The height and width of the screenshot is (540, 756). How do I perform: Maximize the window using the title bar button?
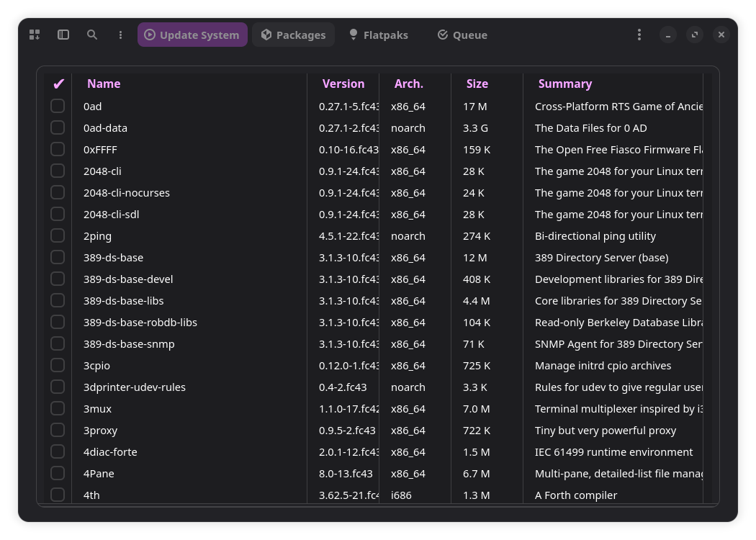(x=694, y=35)
